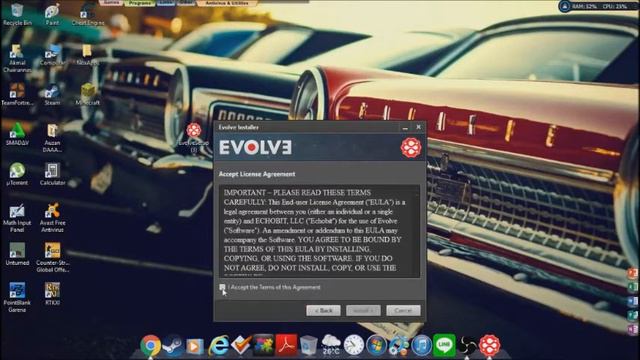640x360 pixels.
Task: Open the media player dock icon
Action: coord(195,346)
